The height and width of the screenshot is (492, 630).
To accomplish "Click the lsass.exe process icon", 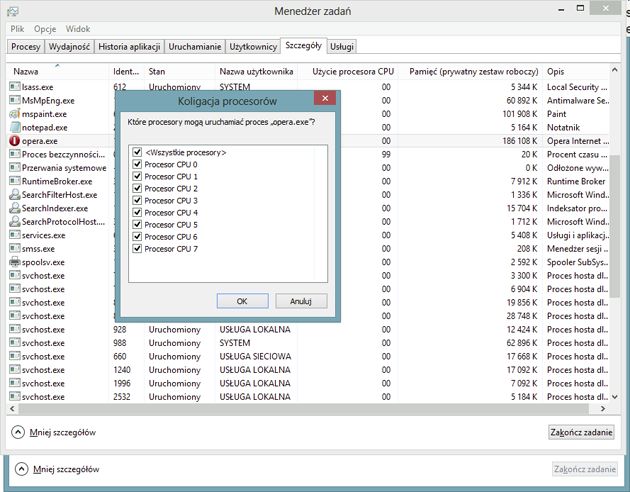I will [x=15, y=87].
